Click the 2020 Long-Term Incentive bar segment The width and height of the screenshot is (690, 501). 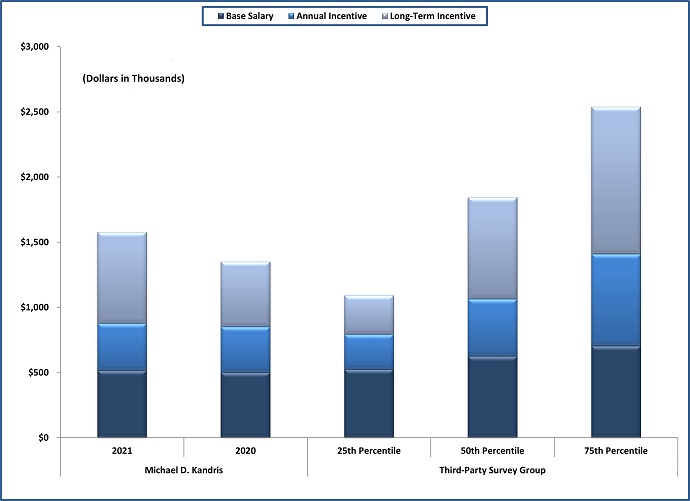pos(244,295)
